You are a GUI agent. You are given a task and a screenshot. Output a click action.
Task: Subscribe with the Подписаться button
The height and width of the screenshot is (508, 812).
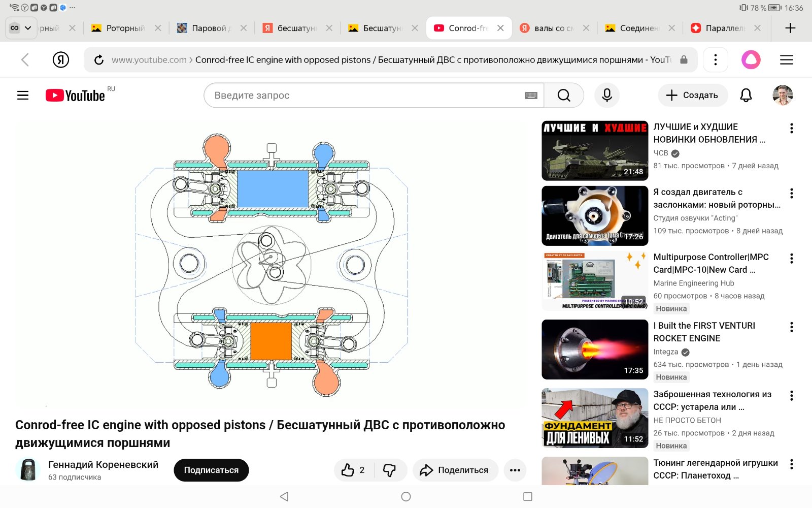coord(211,470)
